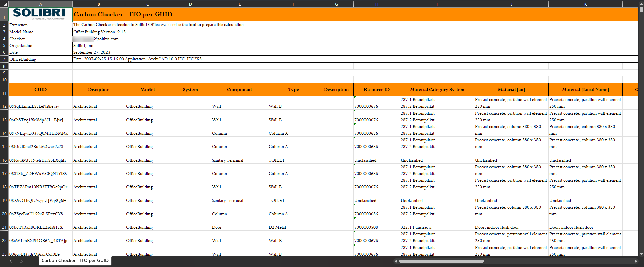Click Wall B type cell in row 18
Screen dimensions: 644x267
coord(294,184)
